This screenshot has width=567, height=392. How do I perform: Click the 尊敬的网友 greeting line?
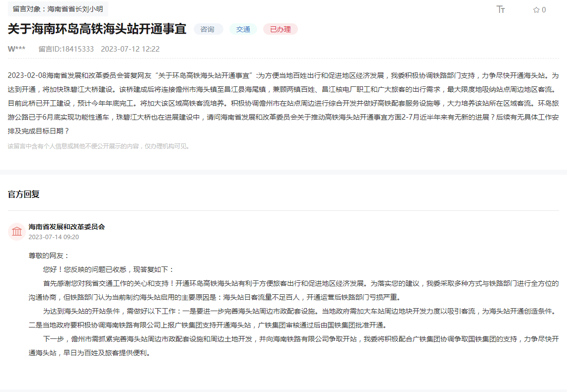(46, 256)
